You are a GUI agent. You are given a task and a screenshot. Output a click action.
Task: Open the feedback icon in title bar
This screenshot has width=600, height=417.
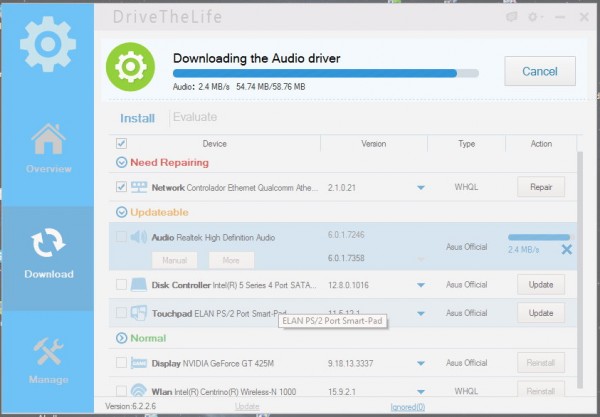[x=512, y=17]
